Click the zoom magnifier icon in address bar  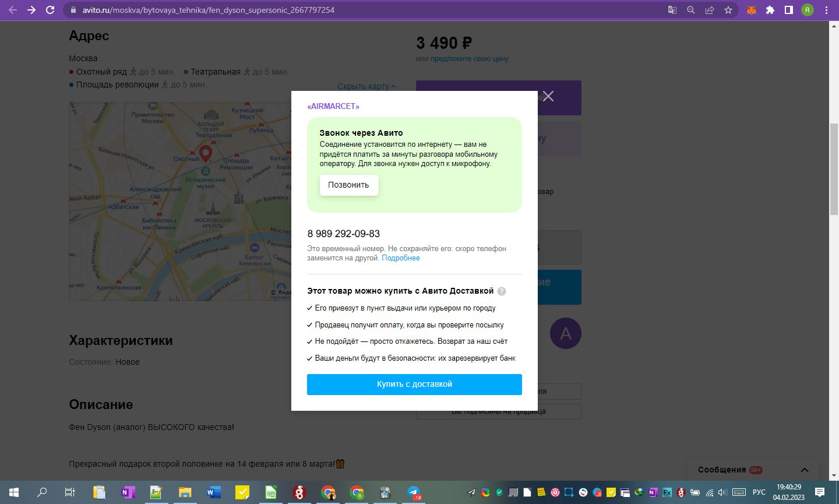coord(691,10)
